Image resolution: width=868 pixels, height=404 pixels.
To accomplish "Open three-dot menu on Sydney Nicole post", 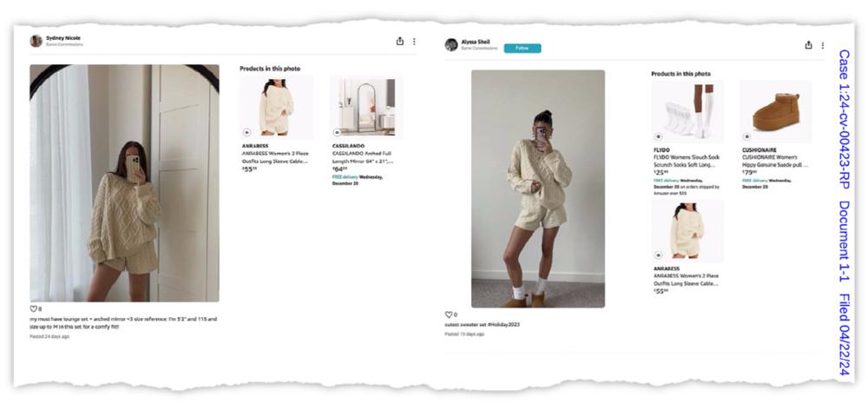I will tap(414, 42).
